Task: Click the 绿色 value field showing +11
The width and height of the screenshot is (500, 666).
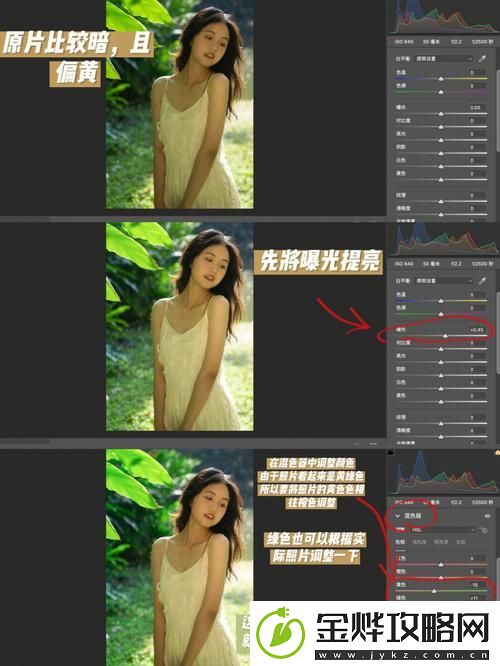Action: (x=477, y=598)
